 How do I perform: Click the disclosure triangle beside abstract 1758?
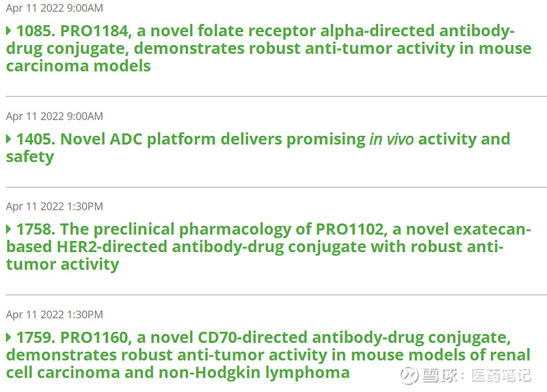pos(9,229)
